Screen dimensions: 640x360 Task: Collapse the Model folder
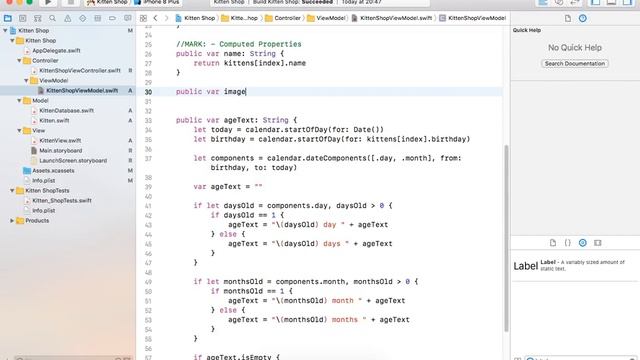[x=19, y=100]
